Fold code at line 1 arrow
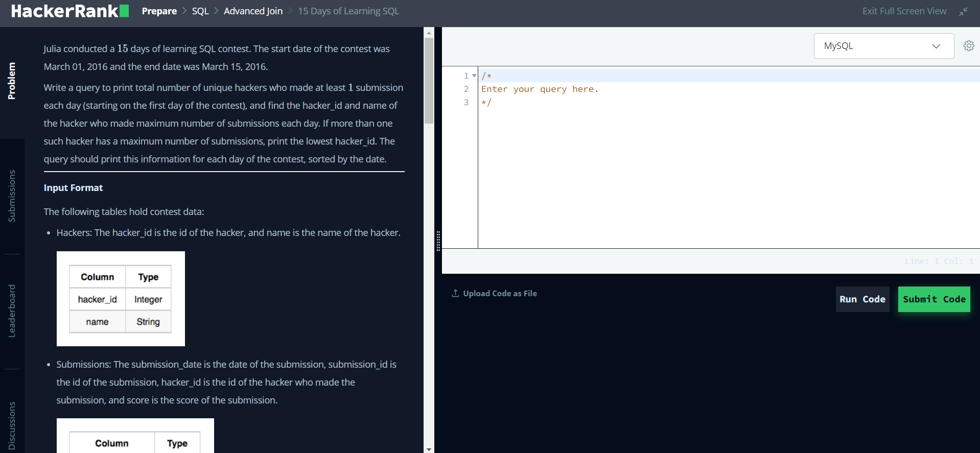The height and width of the screenshot is (453, 980). pos(474,76)
